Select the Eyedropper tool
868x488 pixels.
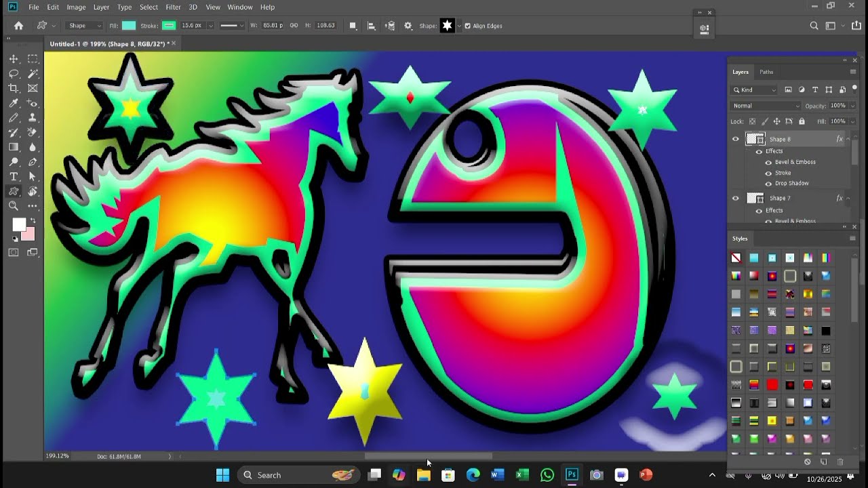[x=14, y=103]
